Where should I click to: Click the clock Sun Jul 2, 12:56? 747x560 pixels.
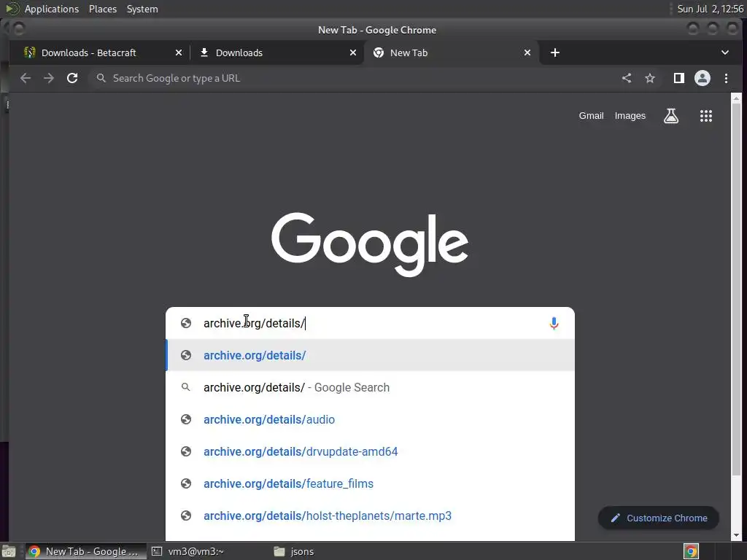pos(710,9)
